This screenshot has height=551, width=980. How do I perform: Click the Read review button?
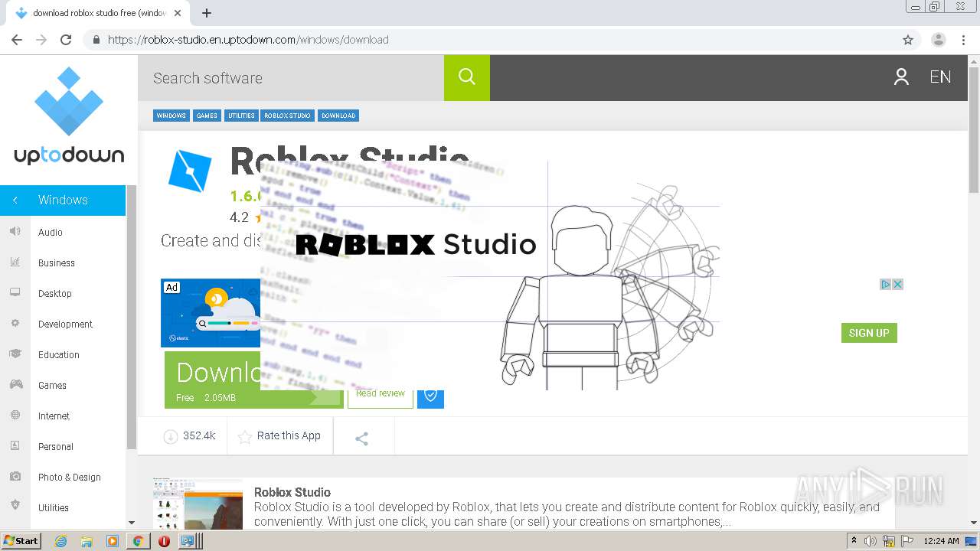click(381, 393)
